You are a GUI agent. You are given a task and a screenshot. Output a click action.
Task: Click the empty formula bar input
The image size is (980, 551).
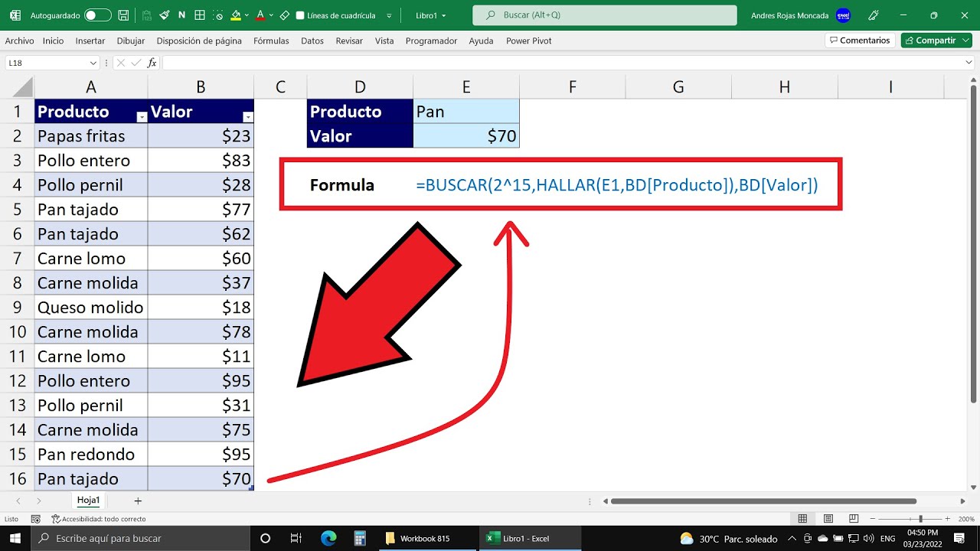point(563,63)
